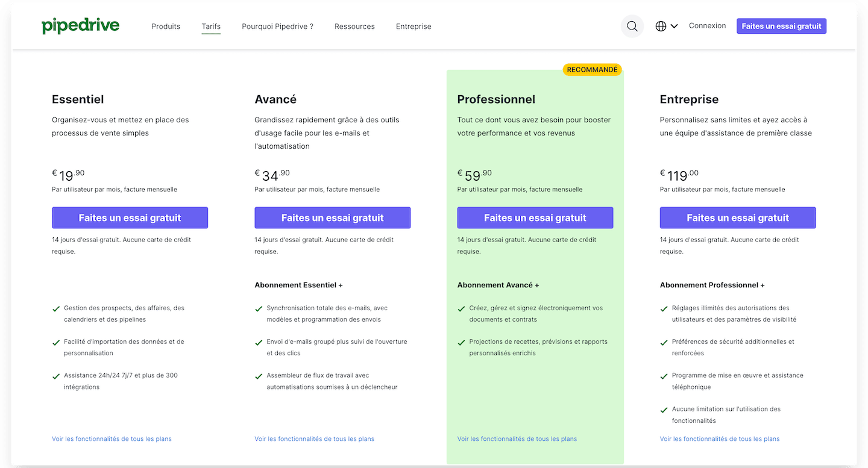Viewport: 868px width, 468px height.
Task: Click checkmark beside Programme de mise en œuvre
Action: [x=664, y=376]
